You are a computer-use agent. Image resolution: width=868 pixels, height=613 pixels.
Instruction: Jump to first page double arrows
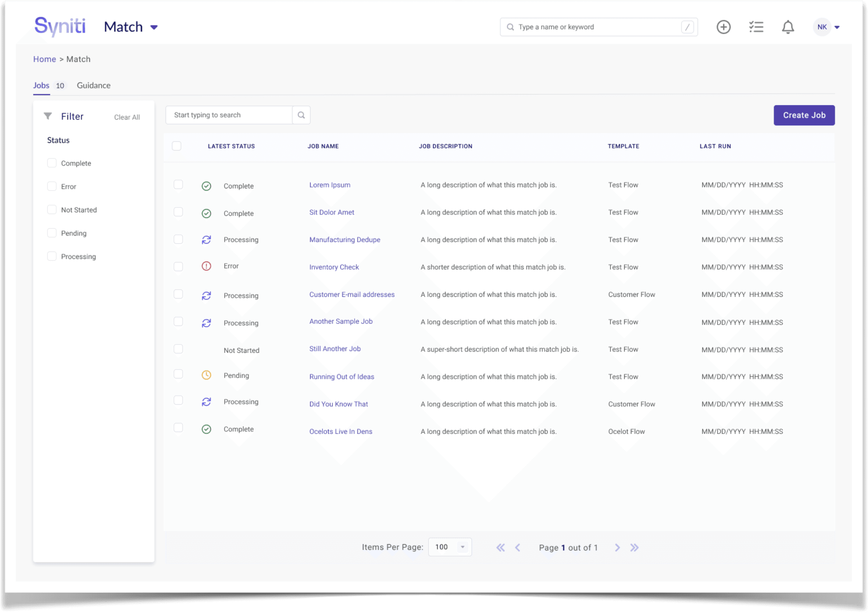500,547
